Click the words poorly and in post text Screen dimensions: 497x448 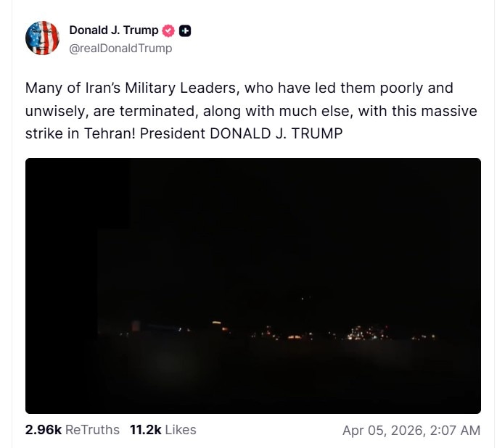[x=416, y=88]
